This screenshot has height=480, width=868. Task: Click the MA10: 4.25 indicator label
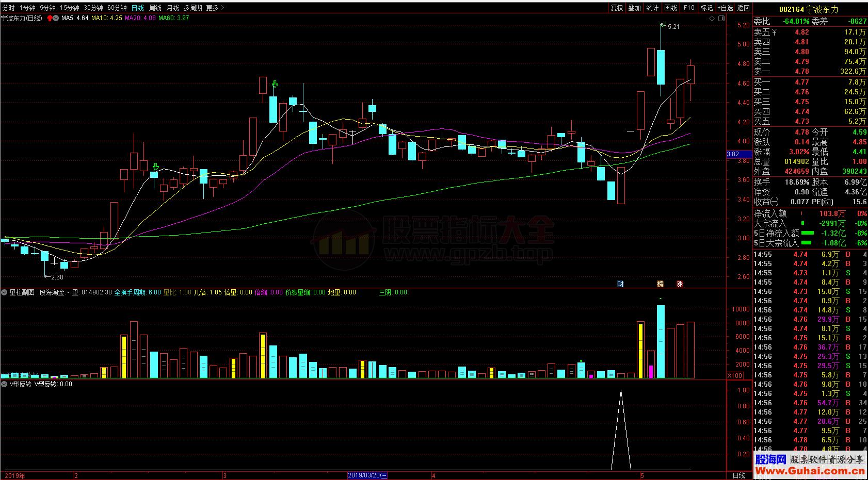coord(107,18)
